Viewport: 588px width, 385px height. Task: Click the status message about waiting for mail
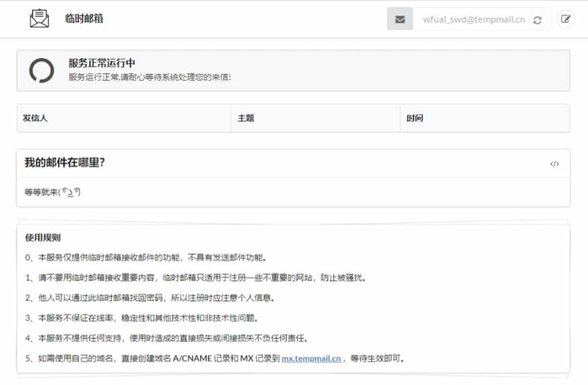tap(150, 77)
